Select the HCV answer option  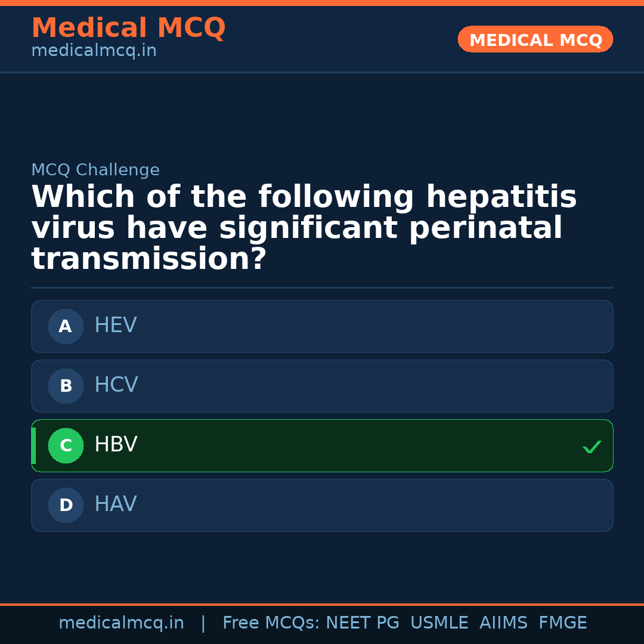(322, 386)
